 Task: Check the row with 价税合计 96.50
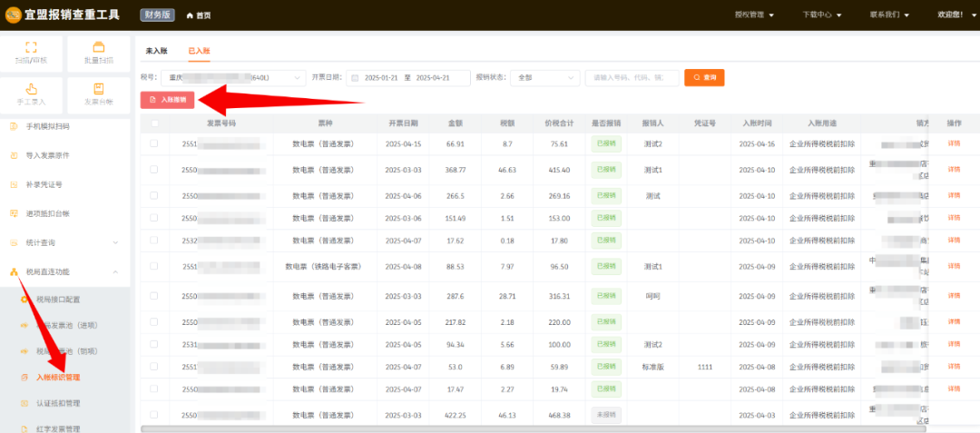154,266
